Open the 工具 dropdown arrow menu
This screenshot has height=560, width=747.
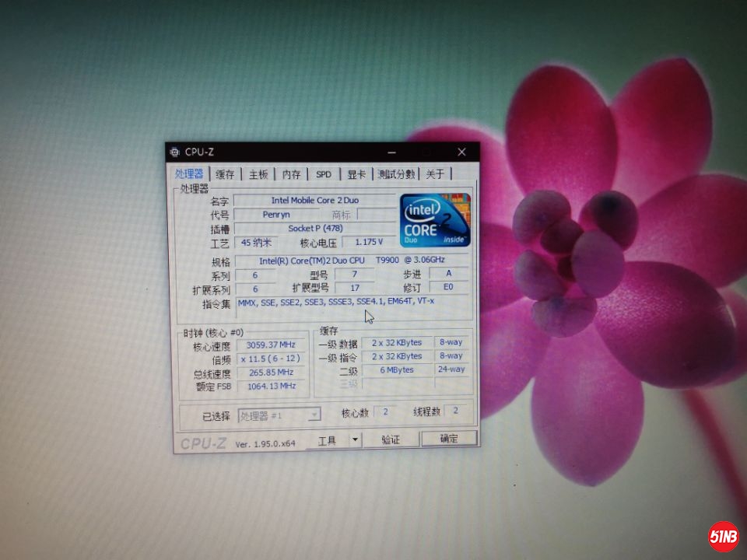click(x=355, y=439)
